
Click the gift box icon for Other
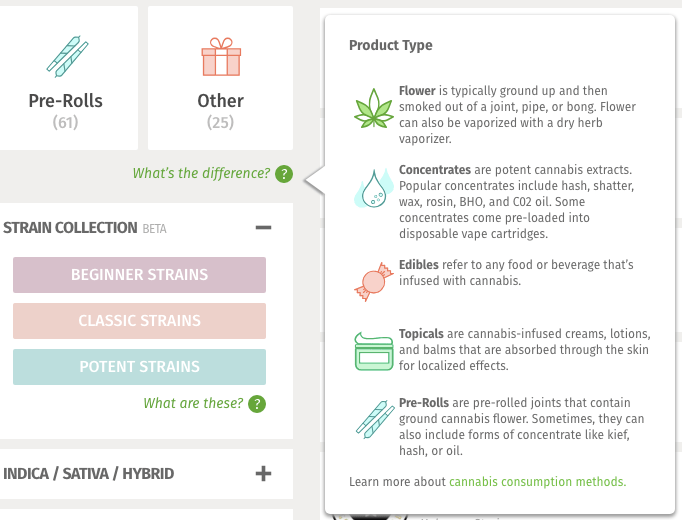[x=220, y=56]
